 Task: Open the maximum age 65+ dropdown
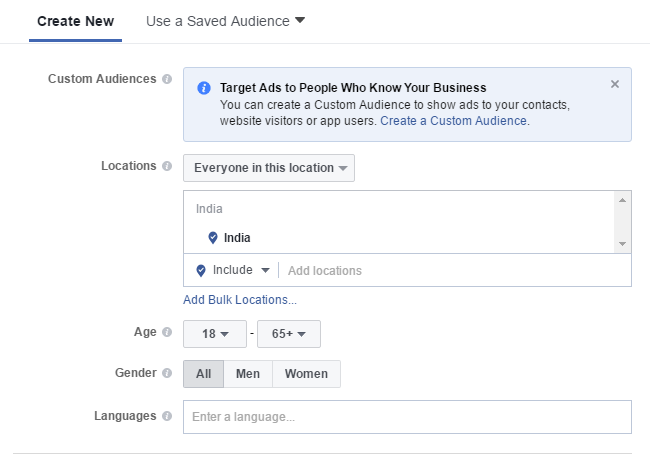pyautogui.click(x=288, y=334)
